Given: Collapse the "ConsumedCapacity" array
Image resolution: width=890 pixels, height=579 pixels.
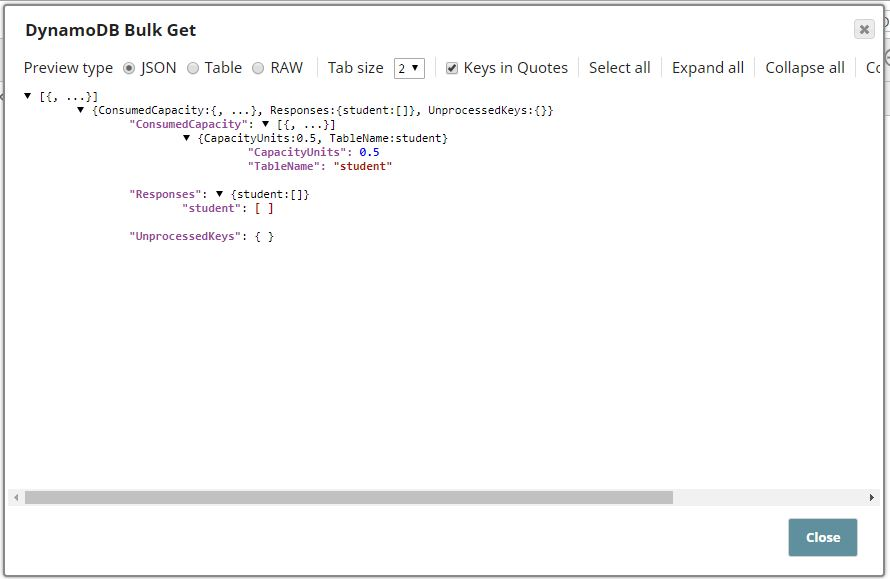Looking at the screenshot, I should pyautogui.click(x=265, y=124).
